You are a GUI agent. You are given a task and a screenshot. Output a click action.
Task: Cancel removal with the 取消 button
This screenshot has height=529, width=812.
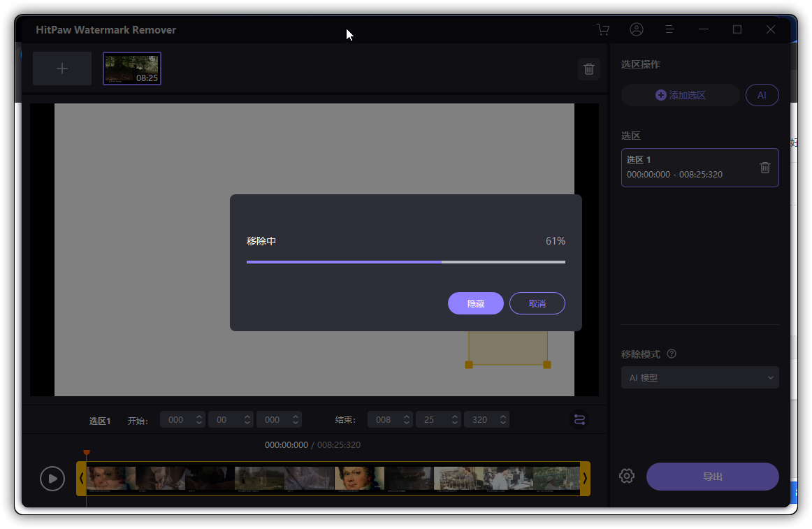coord(537,303)
